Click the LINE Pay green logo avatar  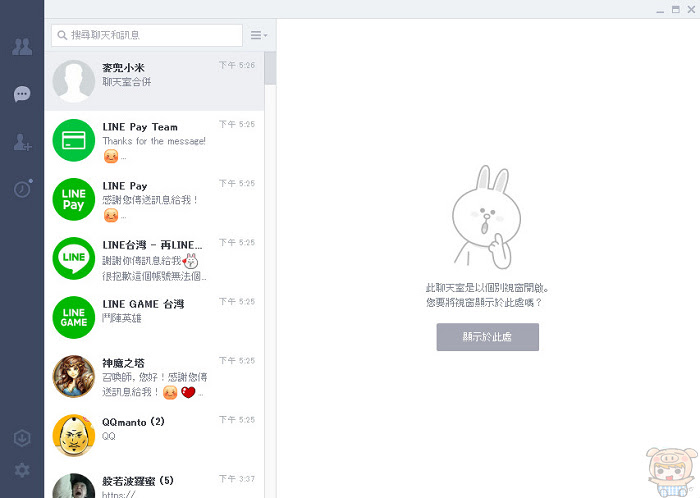point(74,199)
